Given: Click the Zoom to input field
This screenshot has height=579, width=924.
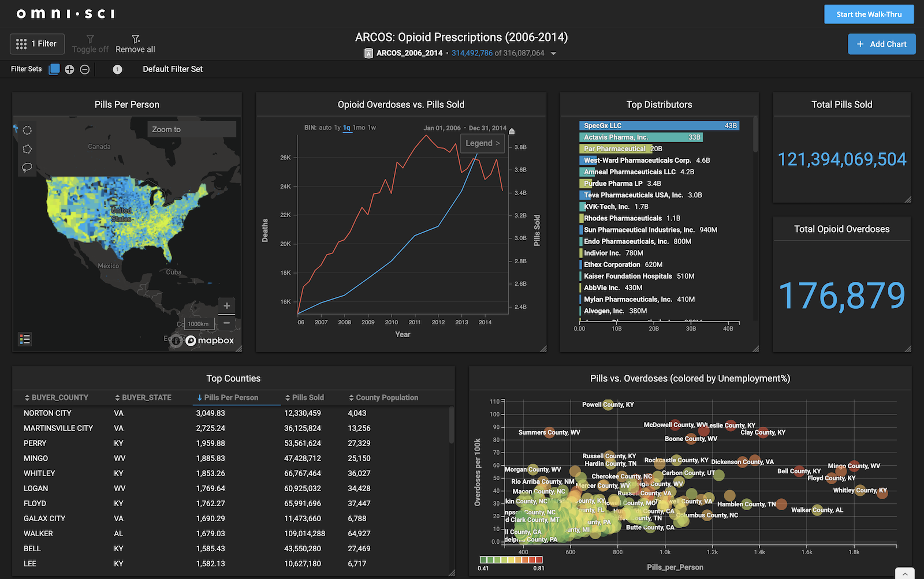Looking at the screenshot, I should [192, 129].
